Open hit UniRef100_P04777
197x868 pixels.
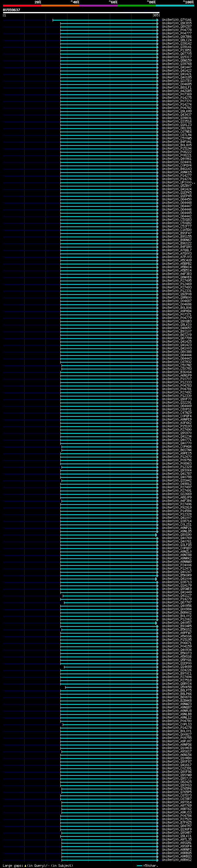click(x=176, y=33)
